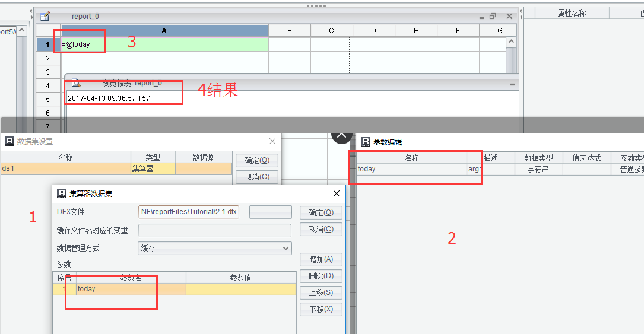Select column header A
Viewport: 644px width, 334px height.
(x=164, y=31)
